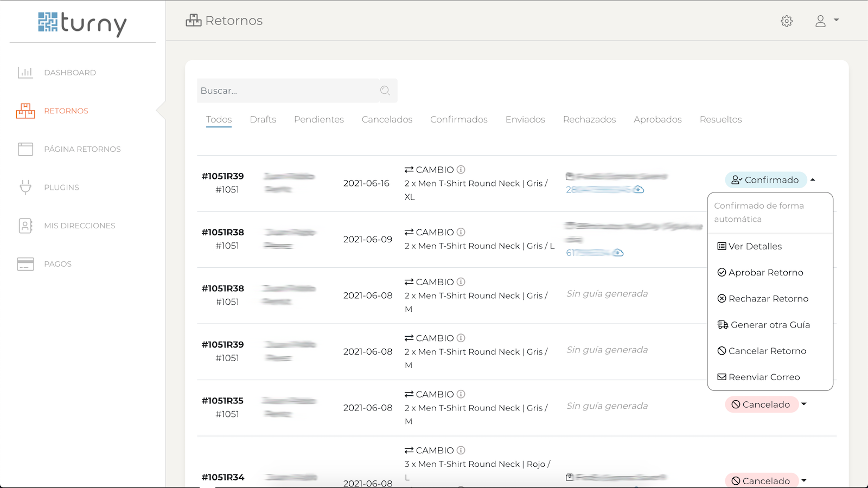This screenshot has height=488, width=868.
Task: Open Mis Direcciones in sidebar
Action: click(x=80, y=226)
